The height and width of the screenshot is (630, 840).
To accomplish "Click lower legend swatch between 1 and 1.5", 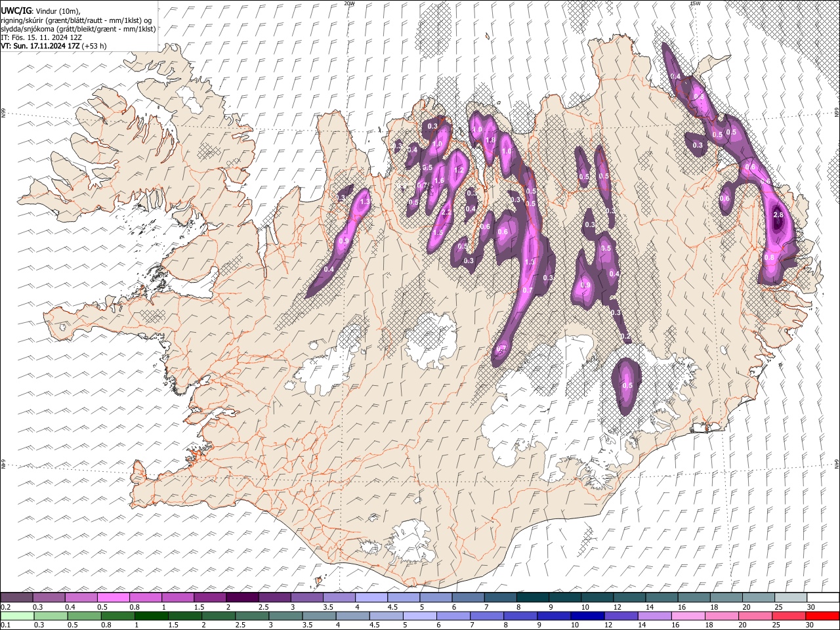I will pyautogui.click(x=151, y=616).
